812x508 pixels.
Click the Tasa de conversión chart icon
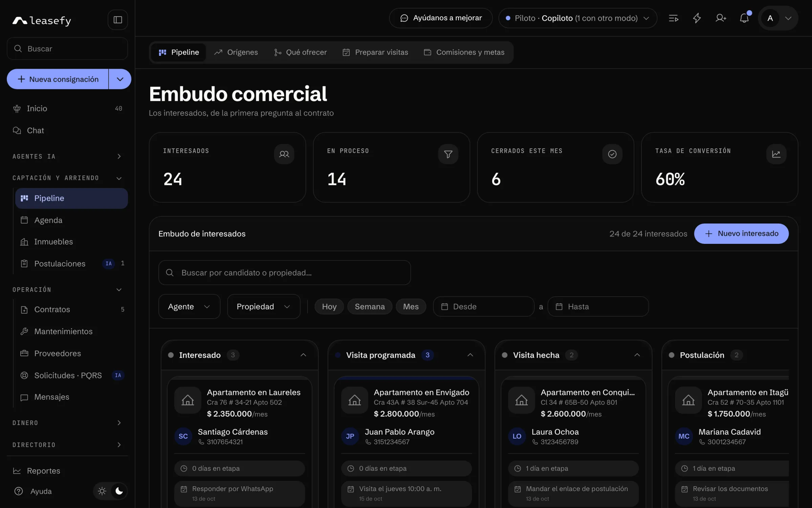tap(776, 154)
